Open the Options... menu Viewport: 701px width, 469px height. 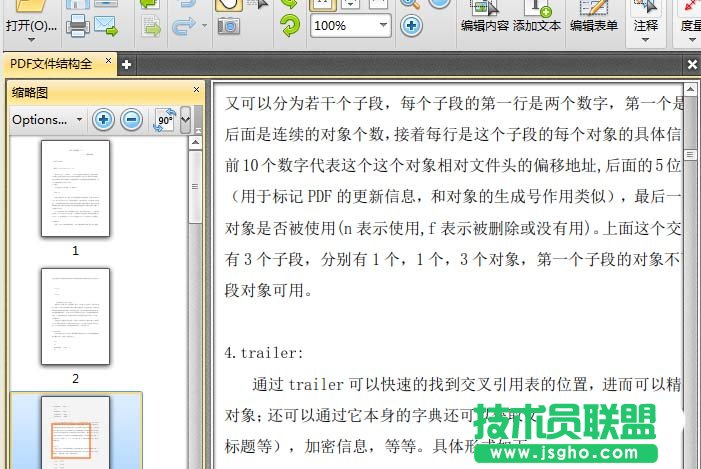[47, 120]
